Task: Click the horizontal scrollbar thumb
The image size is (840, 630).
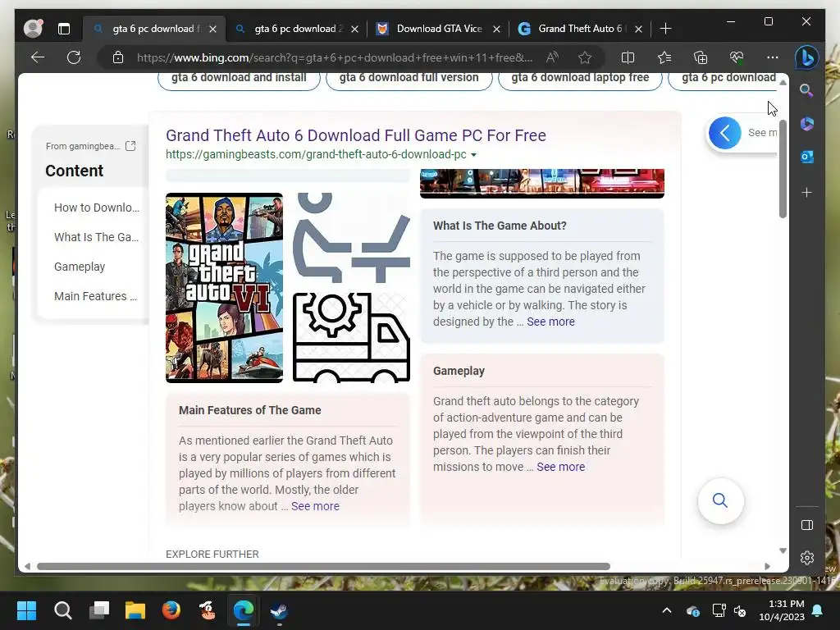Action: pyautogui.click(x=323, y=566)
